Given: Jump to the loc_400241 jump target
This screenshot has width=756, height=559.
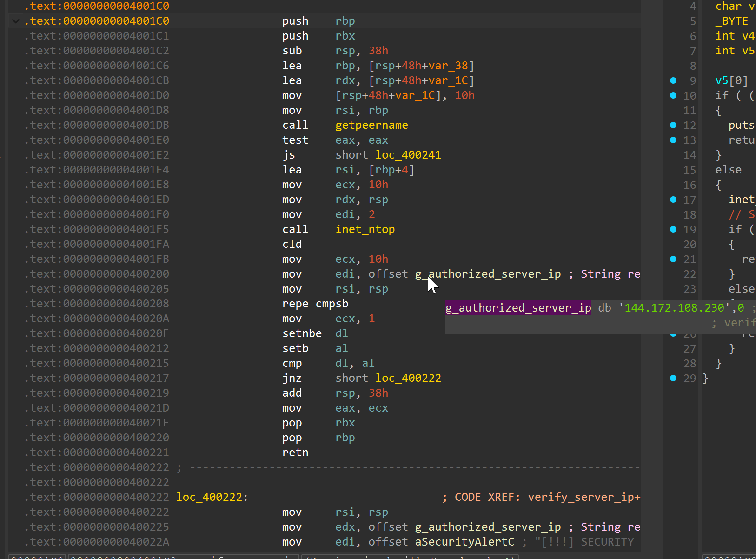Looking at the screenshot, I should pyautogui.click(x=408, y=154).
